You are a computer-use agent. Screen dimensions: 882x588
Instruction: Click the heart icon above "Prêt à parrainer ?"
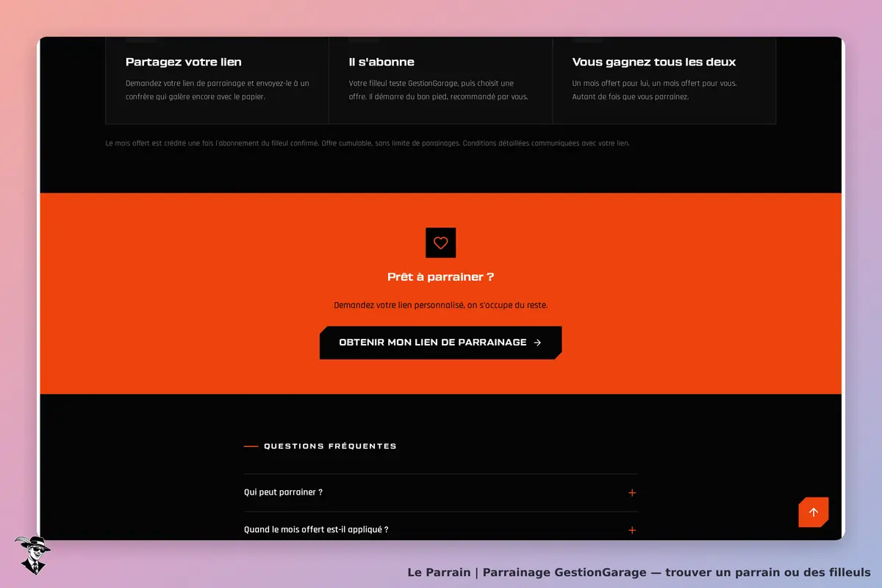(440, 243)
